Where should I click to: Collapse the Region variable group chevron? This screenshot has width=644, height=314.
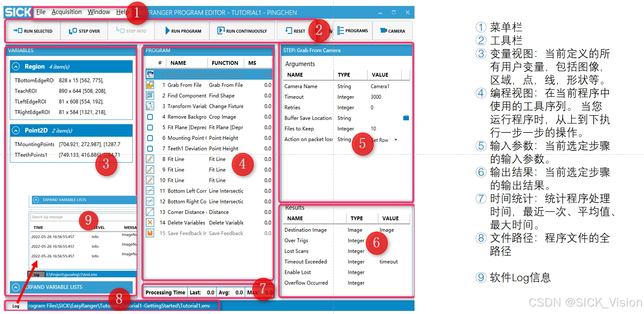coord(16,67)
